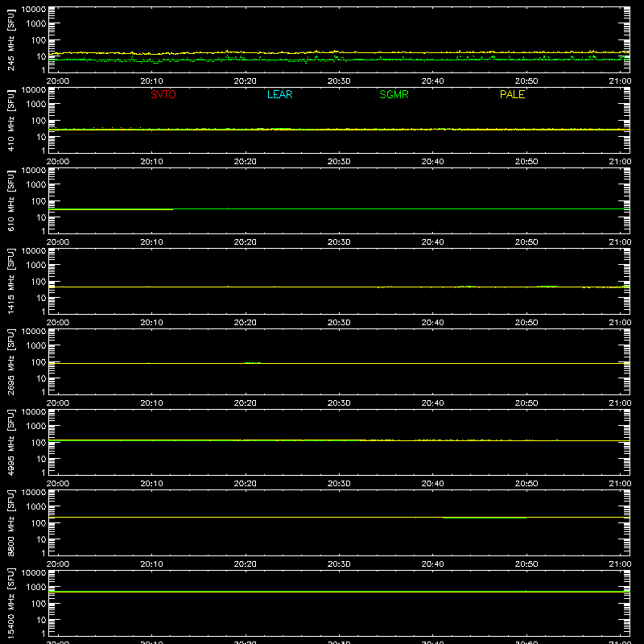
Task: Click the green SGMR legend label
Action: pos(394,94)
